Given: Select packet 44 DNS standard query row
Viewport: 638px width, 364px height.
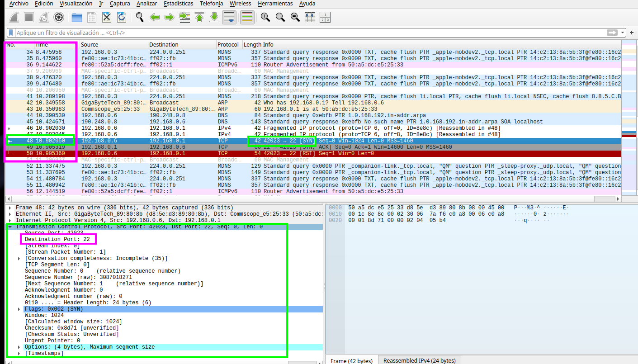Looking at the screenshot, I should pyautogui.click(x=313, y=115).
